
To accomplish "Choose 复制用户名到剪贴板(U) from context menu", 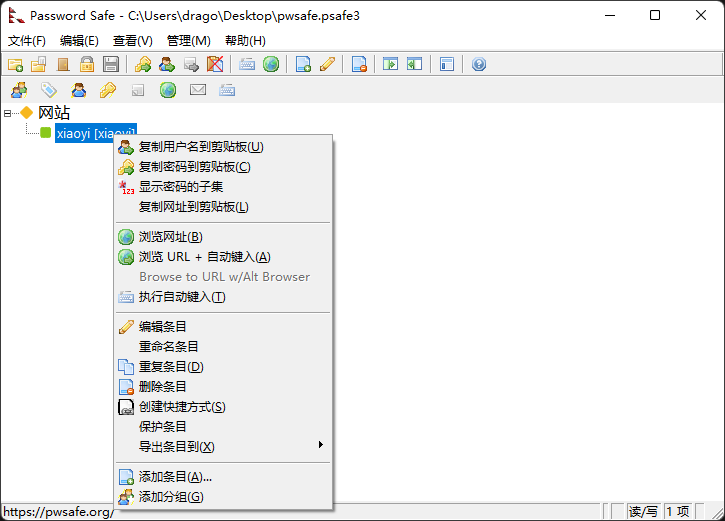I will (223, 147).
